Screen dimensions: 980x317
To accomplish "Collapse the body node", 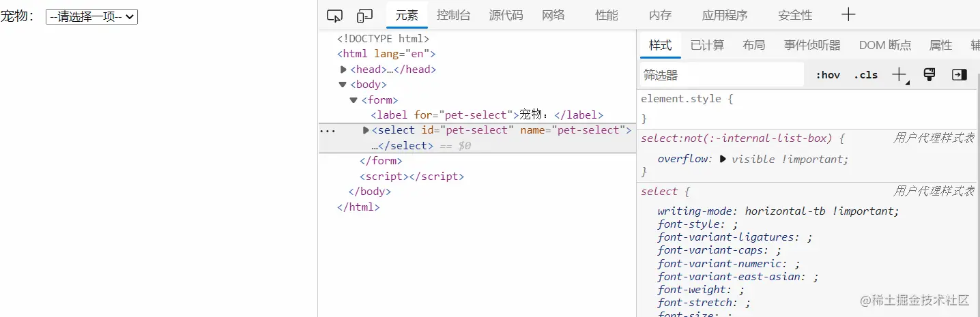I will click(343, 85).
